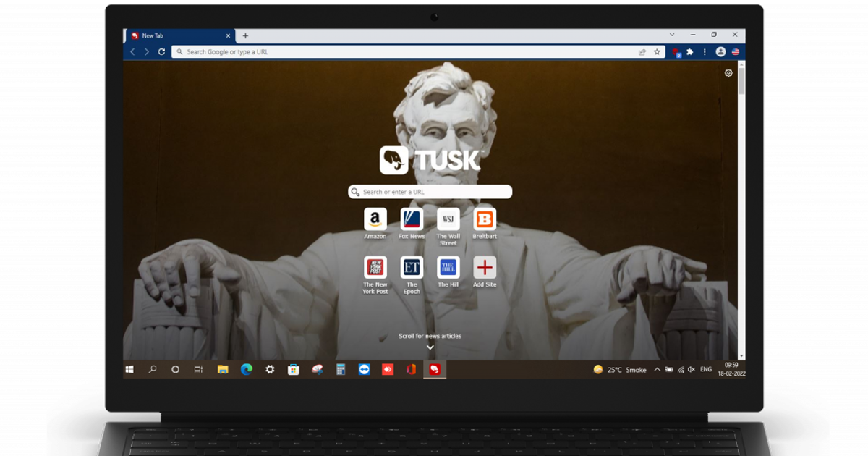Screen dimensions: 868x456
Task: Expand the scroll-for-news arrow
Action: pyautogui.click(x=430, y=347)
